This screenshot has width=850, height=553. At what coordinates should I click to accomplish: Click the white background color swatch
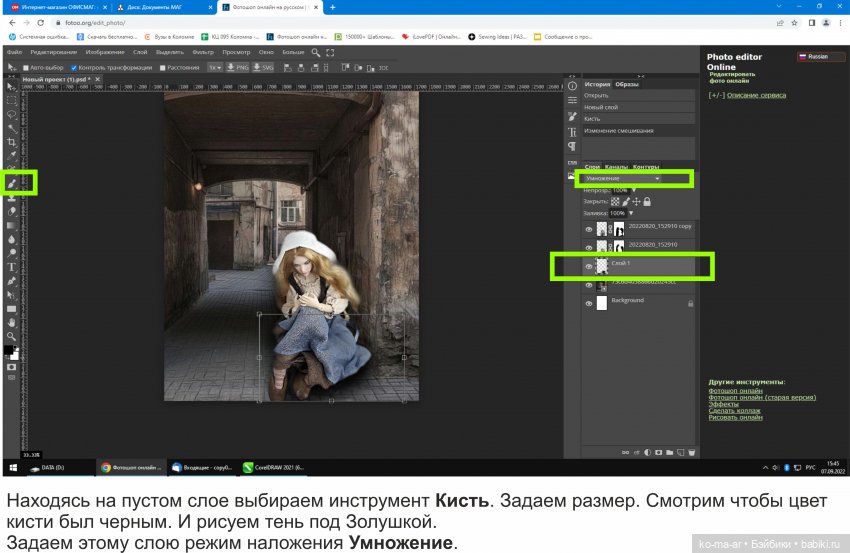(x=15, y=356)
